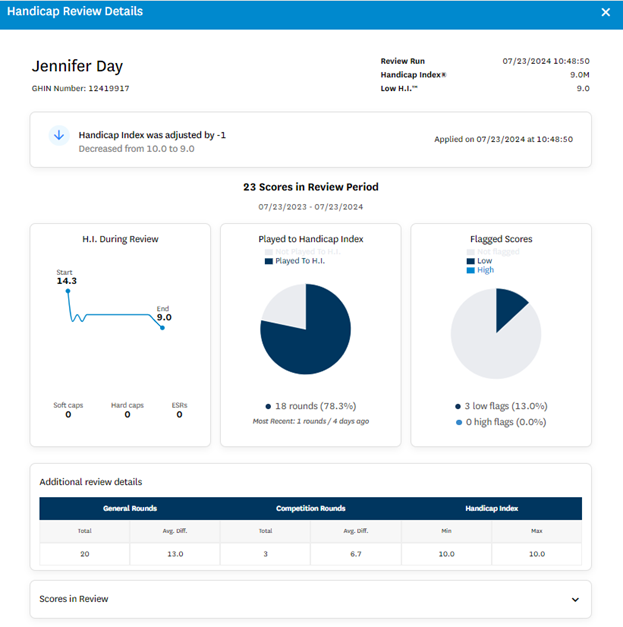Toggle the Not flagged legend swatch

pos(470,252)
